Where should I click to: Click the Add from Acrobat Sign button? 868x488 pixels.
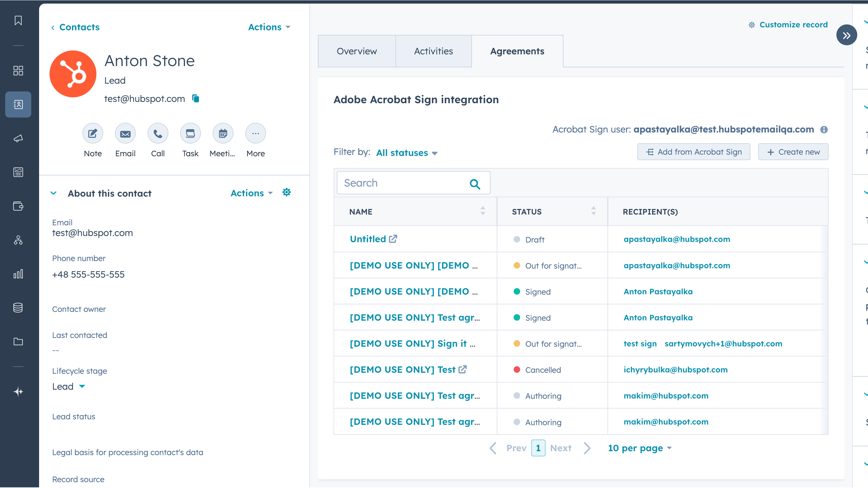[x=693, y=152]
